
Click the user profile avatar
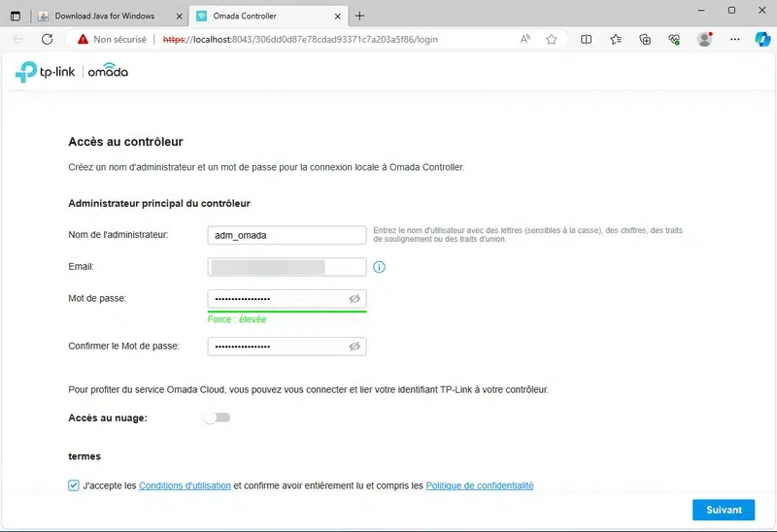coord(705,39)
